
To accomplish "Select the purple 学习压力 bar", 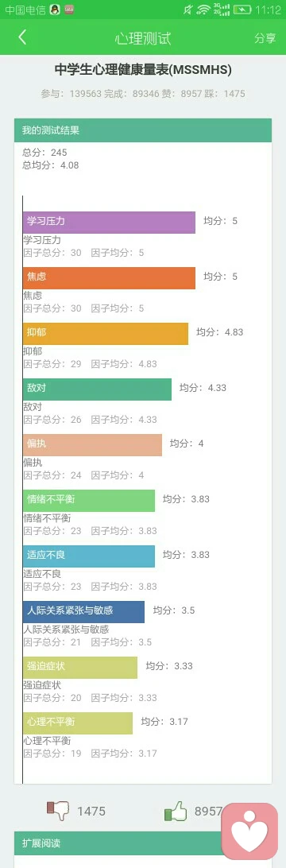I will coord(109,222).
